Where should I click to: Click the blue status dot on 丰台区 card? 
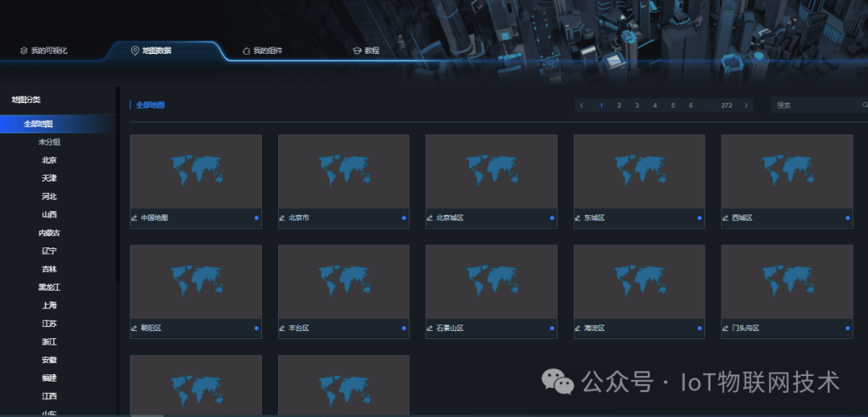[404, 329]
